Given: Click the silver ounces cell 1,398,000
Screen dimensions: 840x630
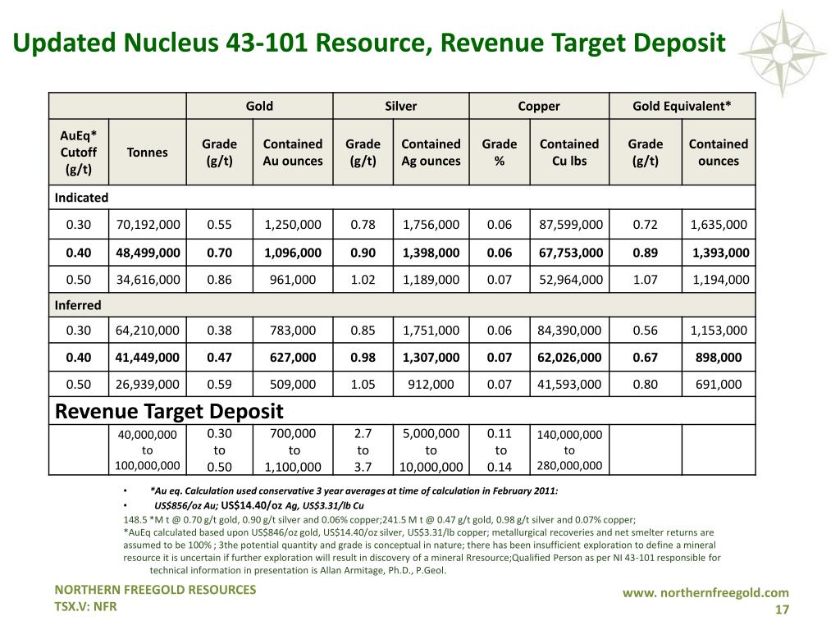Looking at the screenshot, I should [431, 253].
